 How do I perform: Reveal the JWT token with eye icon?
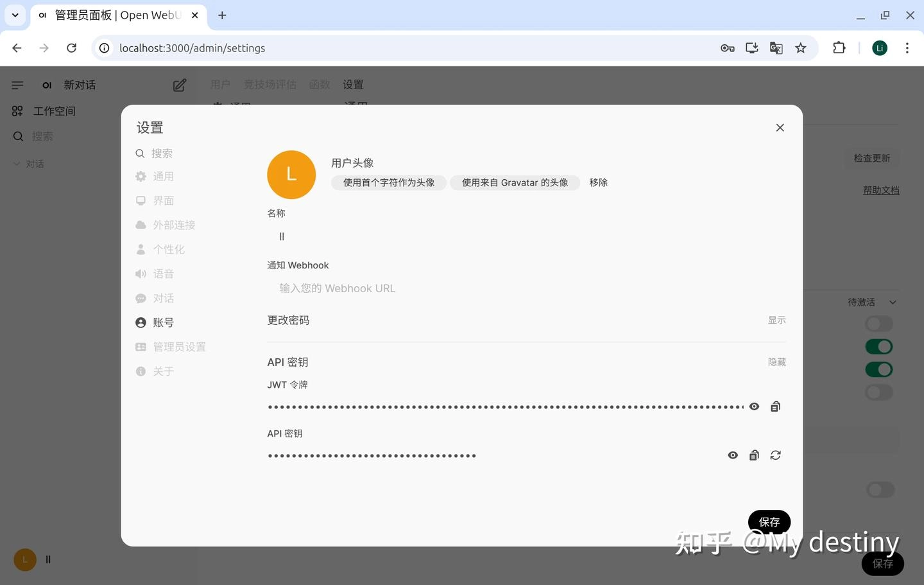coord(754,406)
